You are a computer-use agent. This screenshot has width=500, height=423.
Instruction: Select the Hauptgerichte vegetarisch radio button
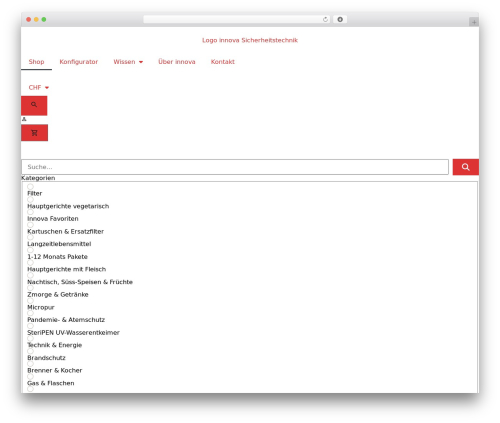tap(30, 199)
